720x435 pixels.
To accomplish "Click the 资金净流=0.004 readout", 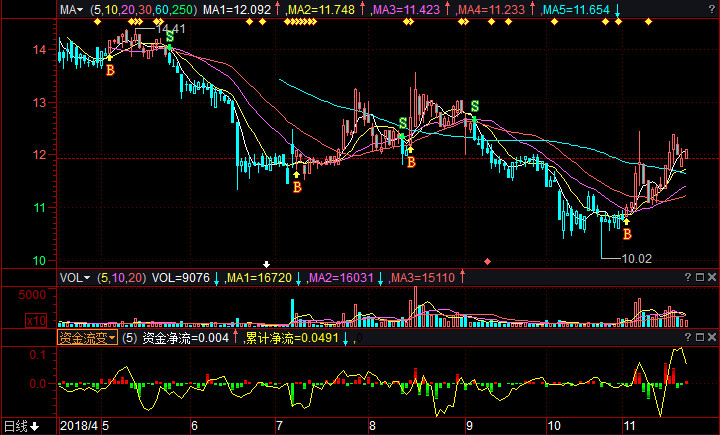I will 186,338.
